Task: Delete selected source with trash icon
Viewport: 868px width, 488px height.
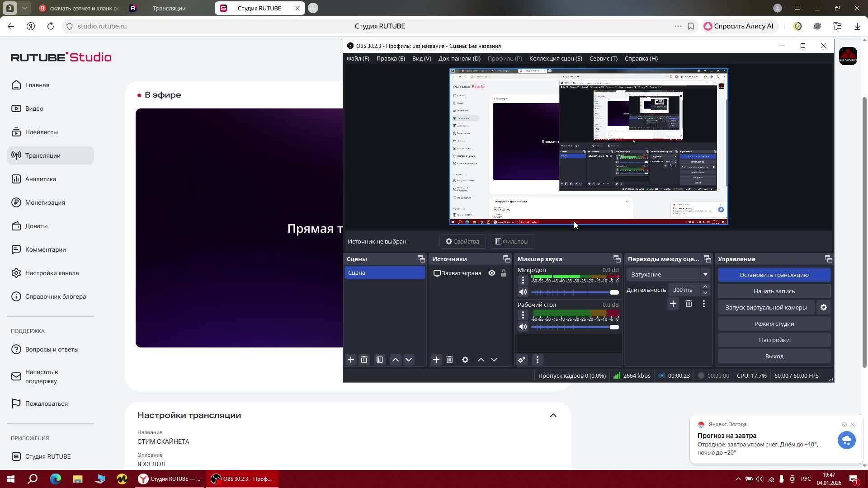Action: tap(449, 360)
